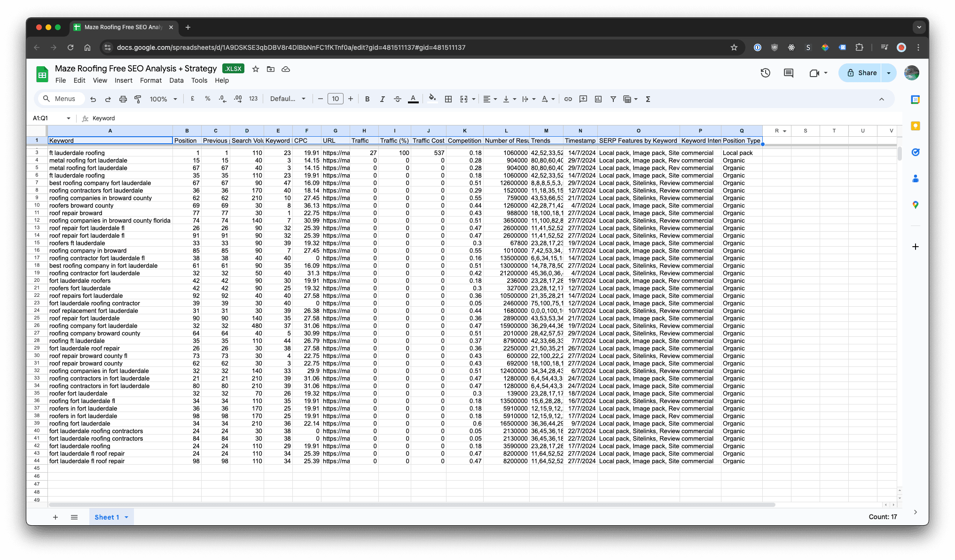Viewport: 955px width, 560px height.
Task: Open the View menu
Action: coord(100,80)
